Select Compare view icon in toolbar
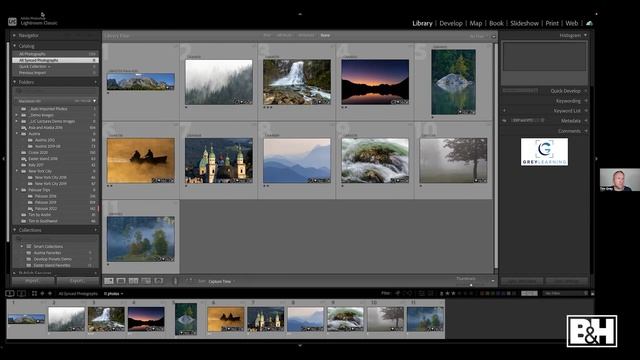 pos(133,281)
